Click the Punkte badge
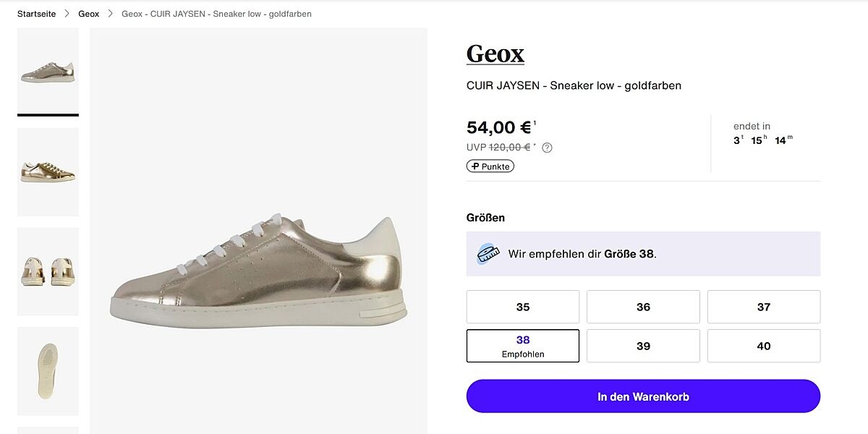868x434 pixels. 490,166
